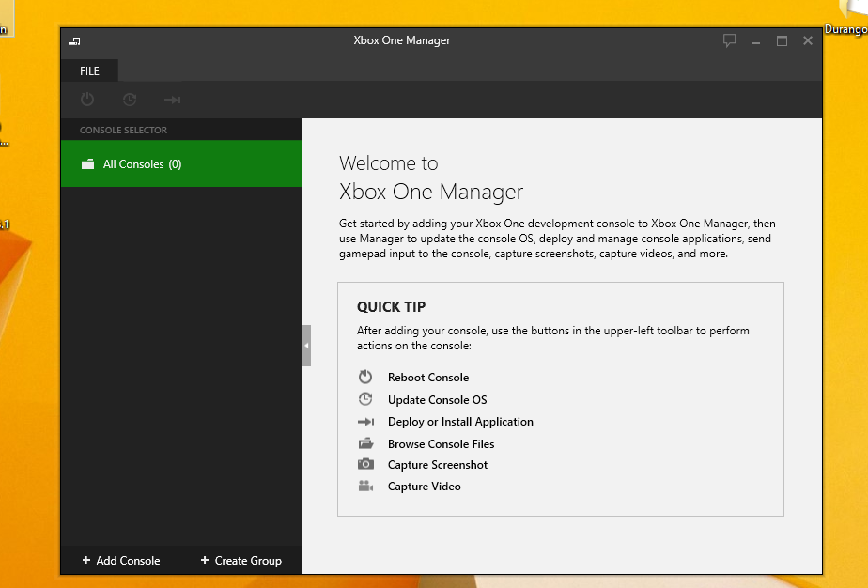Image resolution: width=868 pixels, height=588 pixels.
Task: Click the Reboot Console power icon in Quick Tip
Action: [365, 377]
